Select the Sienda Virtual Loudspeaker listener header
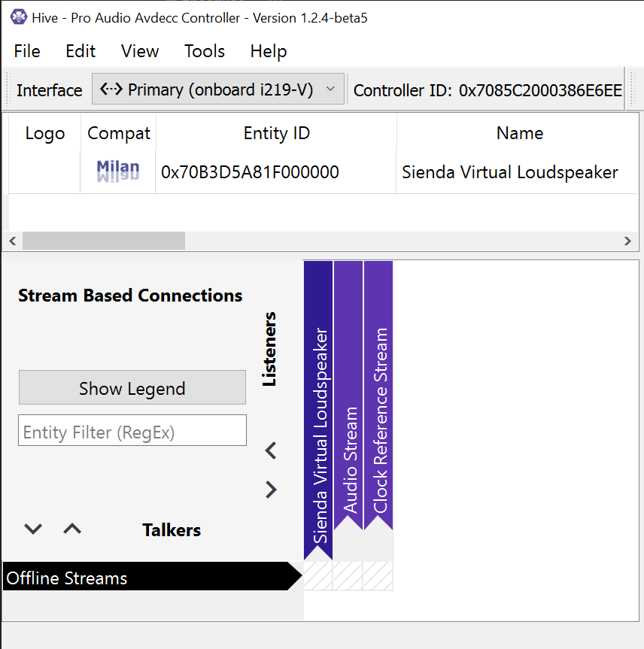The width and height of the screenshot is (644, 649). pos(318,410)
